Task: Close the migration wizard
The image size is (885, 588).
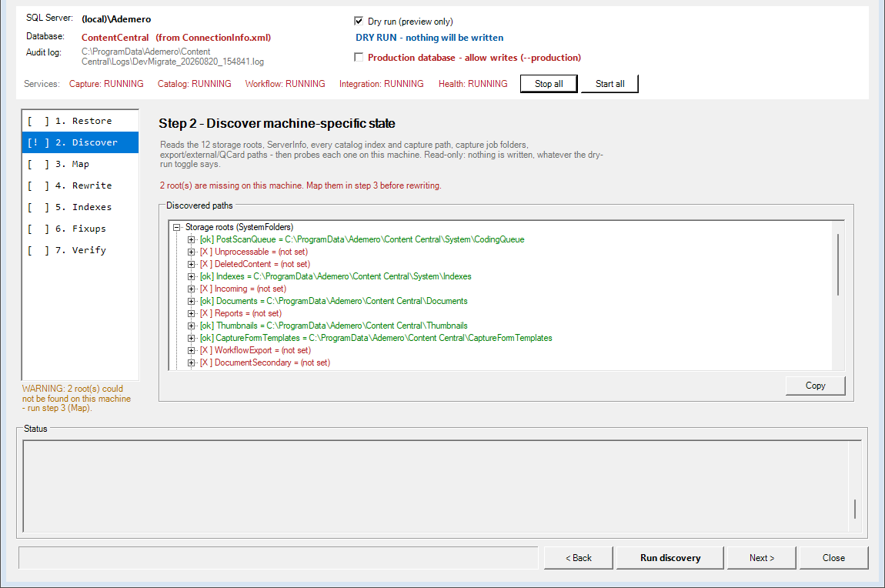Action: pyautogui.click(x=833, y=557)
